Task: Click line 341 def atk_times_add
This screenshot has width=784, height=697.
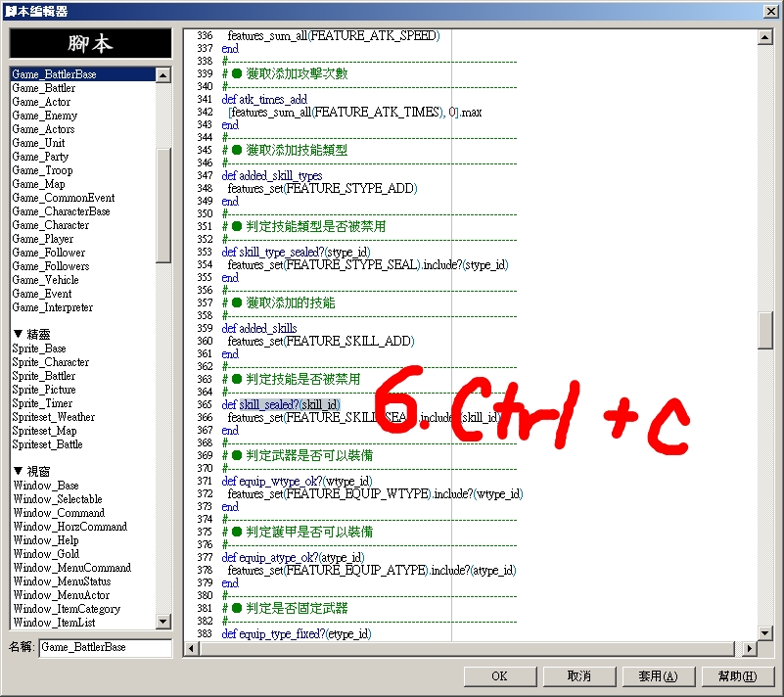Action: tap(264, 99)
